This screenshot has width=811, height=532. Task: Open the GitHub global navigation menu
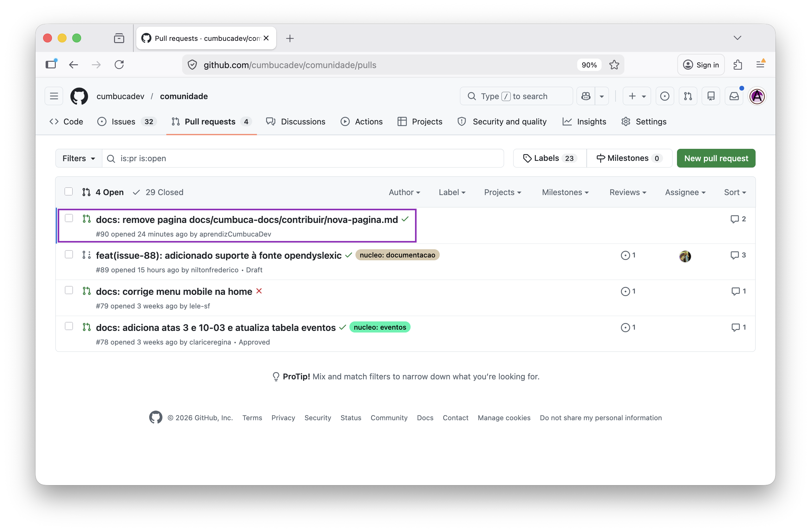[54, 96]
